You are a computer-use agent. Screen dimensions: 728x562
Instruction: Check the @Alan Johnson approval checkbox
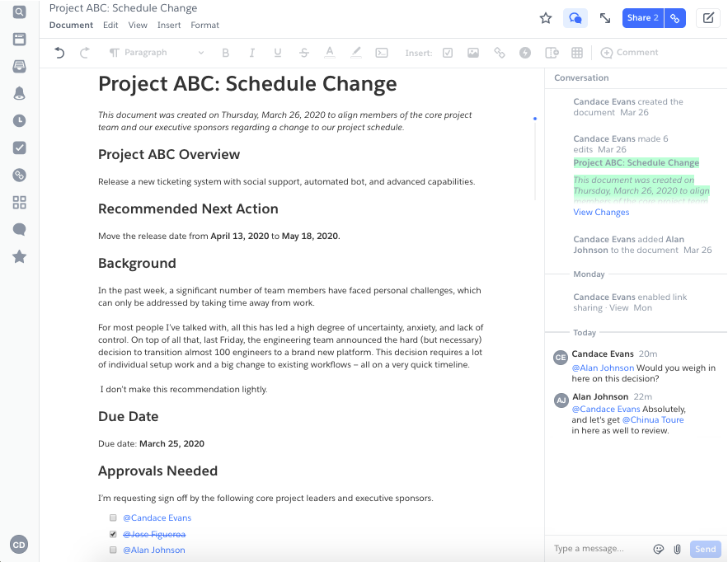point(113,550)
